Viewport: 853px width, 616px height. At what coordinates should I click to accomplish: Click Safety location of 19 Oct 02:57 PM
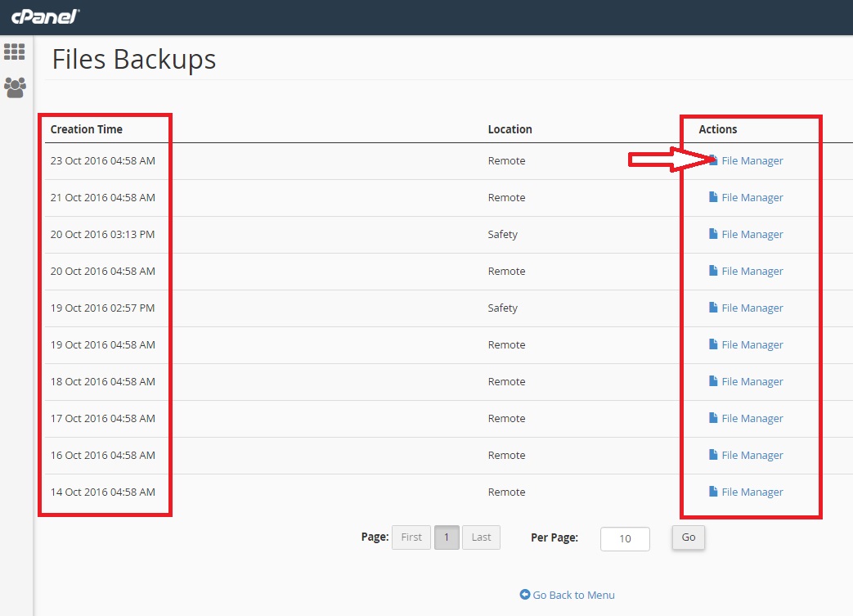pos(503,308)
